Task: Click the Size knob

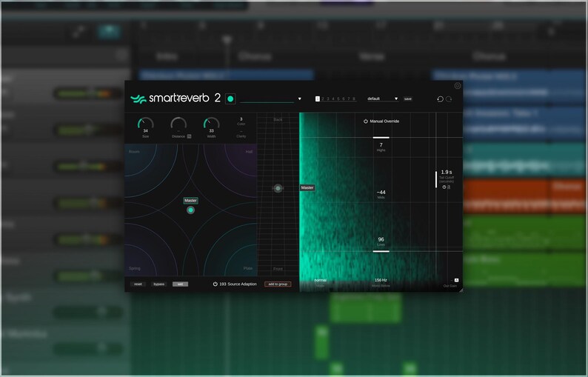Action: pos(145,124)
